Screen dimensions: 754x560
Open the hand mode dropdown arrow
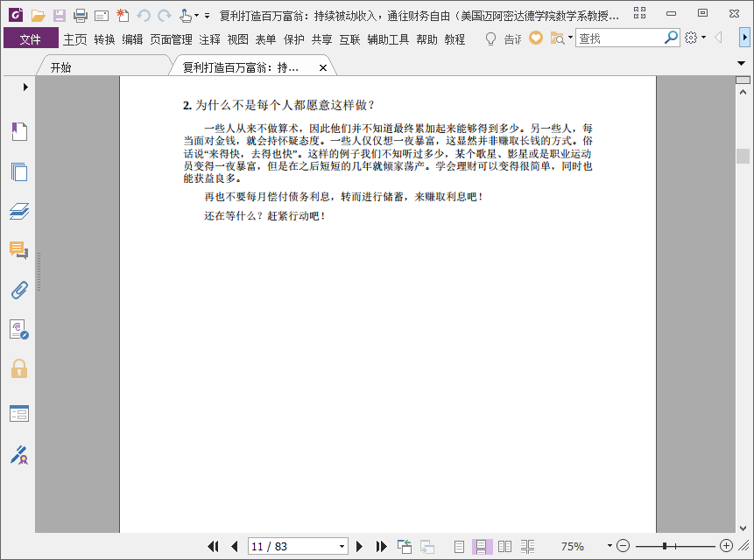[x=197, y=16]
